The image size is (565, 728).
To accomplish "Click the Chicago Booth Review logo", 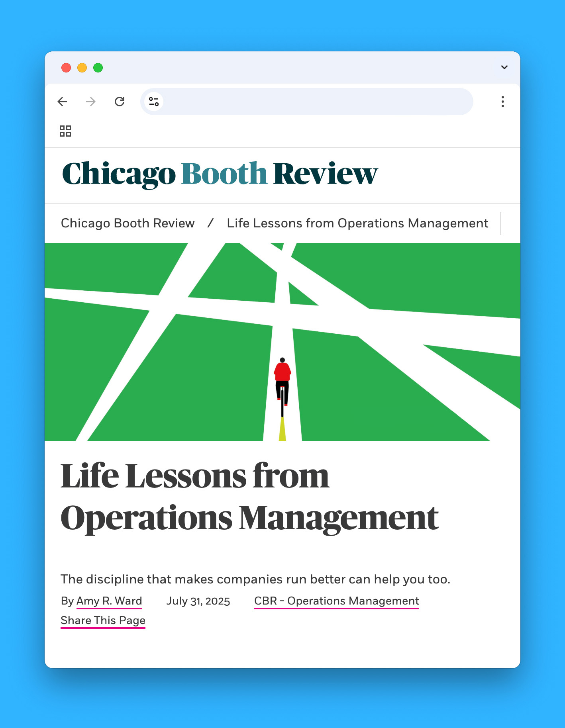I will pyautogui.click(x=220, y=174).
